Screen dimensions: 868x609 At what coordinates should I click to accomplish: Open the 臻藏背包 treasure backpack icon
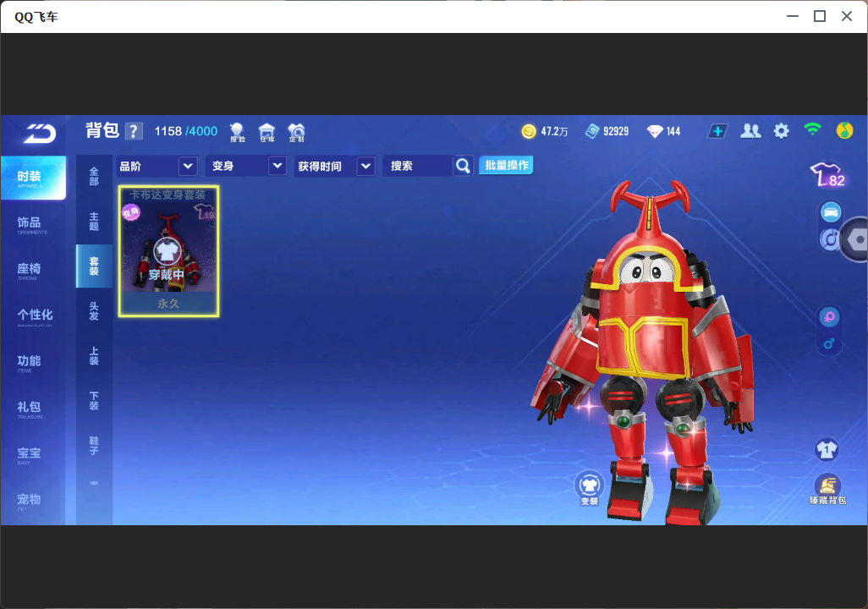(x=827, y=490)
